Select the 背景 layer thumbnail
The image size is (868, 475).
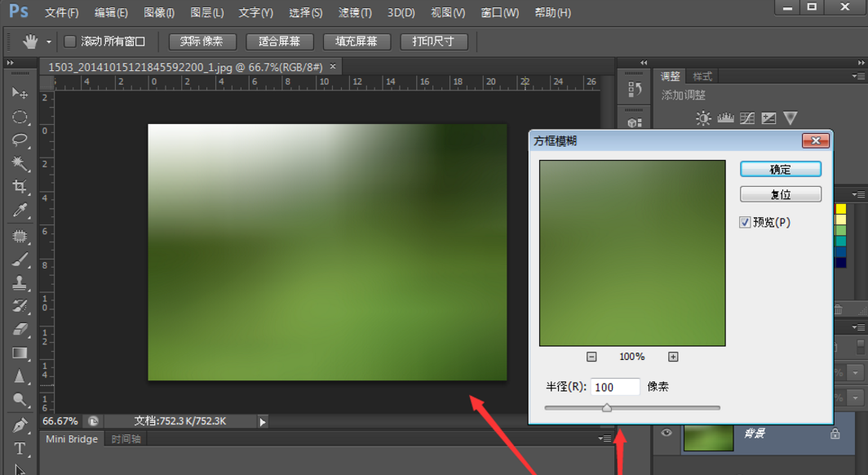point(709,437)
